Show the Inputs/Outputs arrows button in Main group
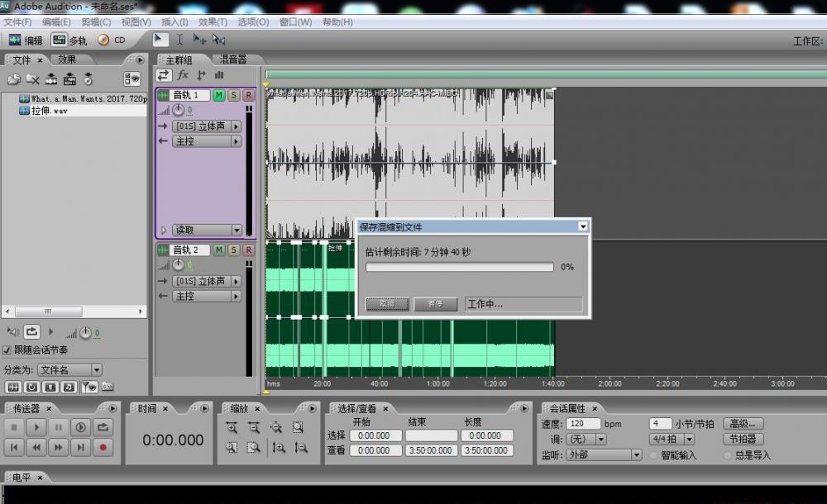The width and height of the screenshot is (827, 504). click(x=164, y=75)
